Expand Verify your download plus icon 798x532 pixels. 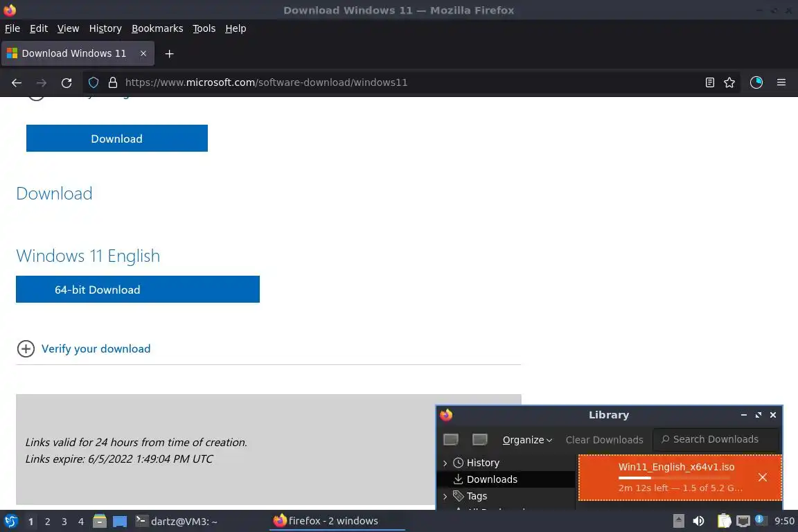click(x=26, y=348)
